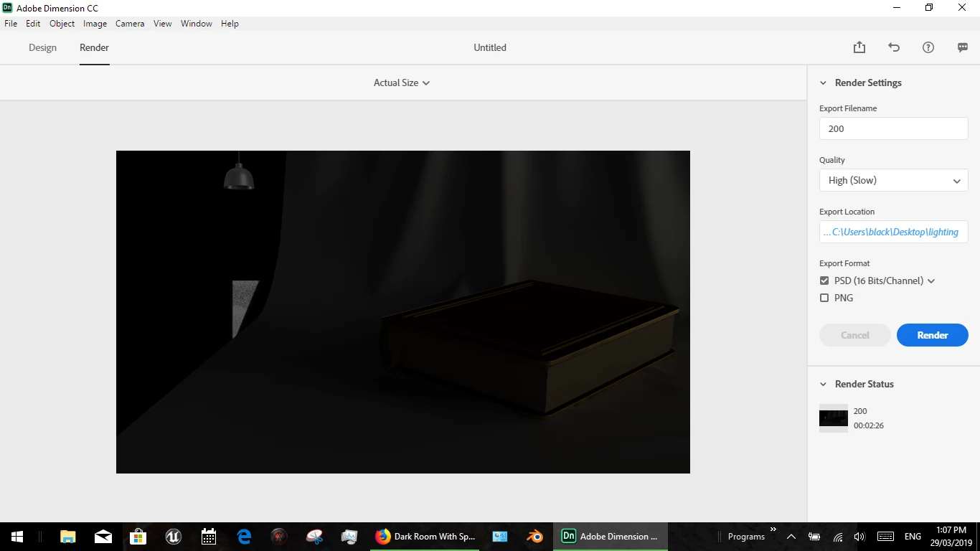
Task: Click the Cancel button
Action: (x=855, y=335)
